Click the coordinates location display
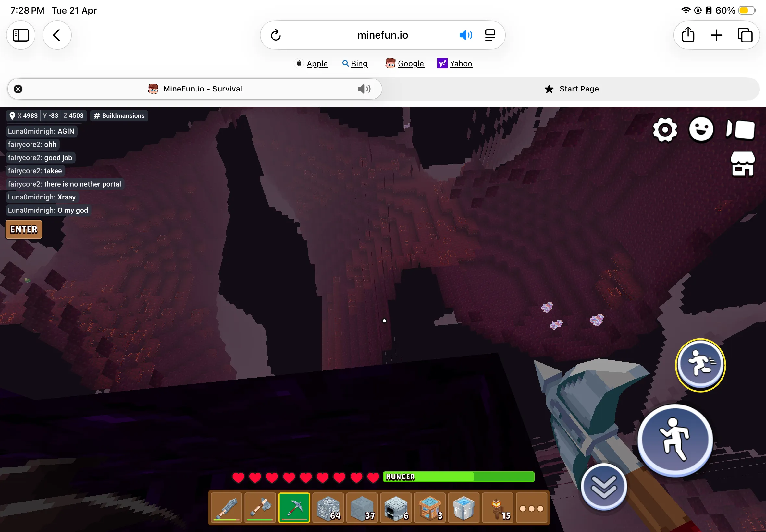This screenshot has height=532, width=766. (47, 116)
